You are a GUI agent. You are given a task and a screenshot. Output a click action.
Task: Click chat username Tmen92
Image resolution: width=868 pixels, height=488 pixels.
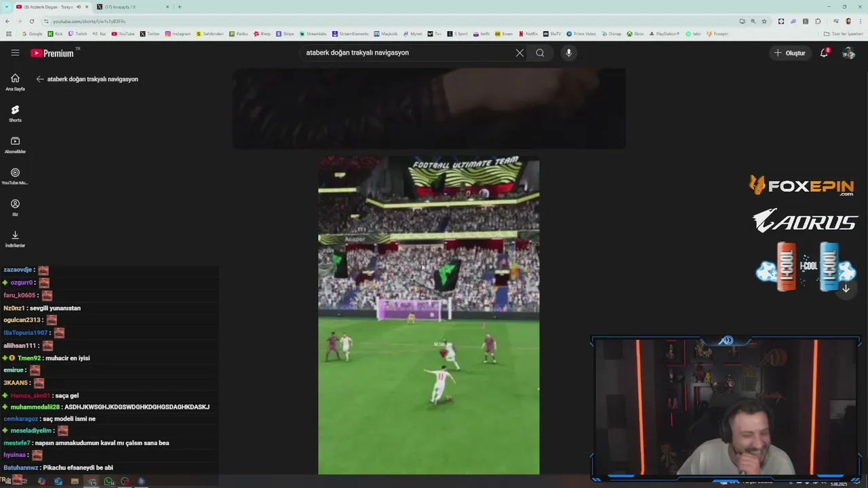pos(29,358)
